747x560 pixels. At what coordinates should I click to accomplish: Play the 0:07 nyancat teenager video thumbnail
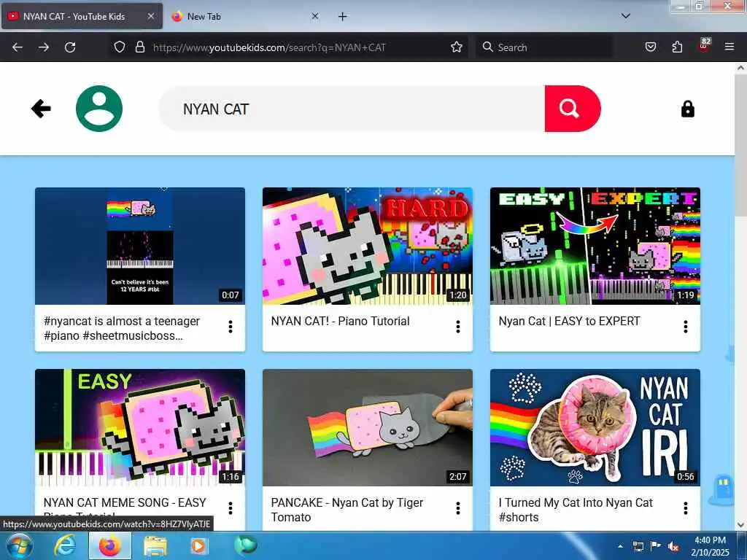pos(140,246)
